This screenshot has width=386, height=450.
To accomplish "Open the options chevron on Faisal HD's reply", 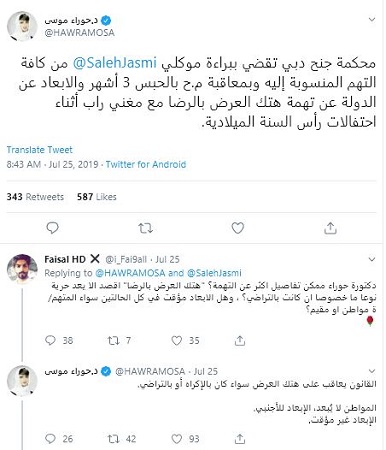I will (372, 259).
